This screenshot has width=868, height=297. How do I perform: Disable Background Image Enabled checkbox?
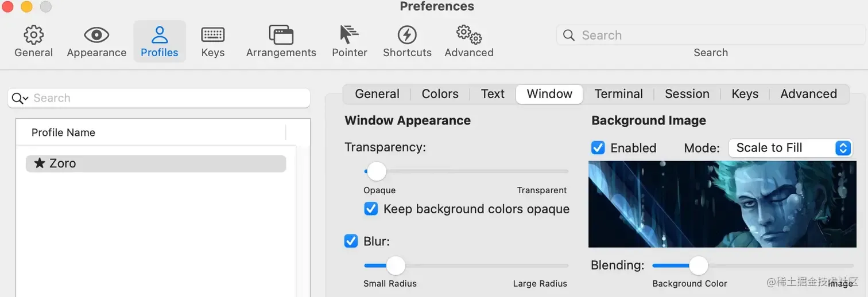[x=598, y=148]
